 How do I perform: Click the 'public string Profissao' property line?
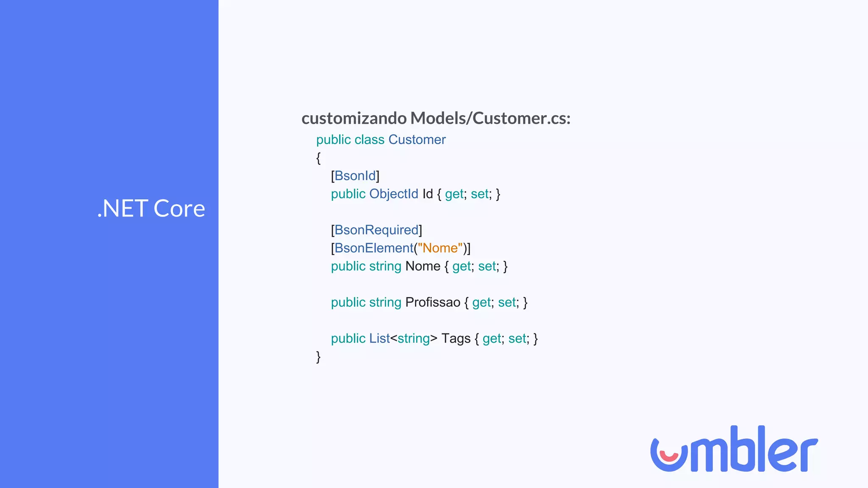click(429, 302)
